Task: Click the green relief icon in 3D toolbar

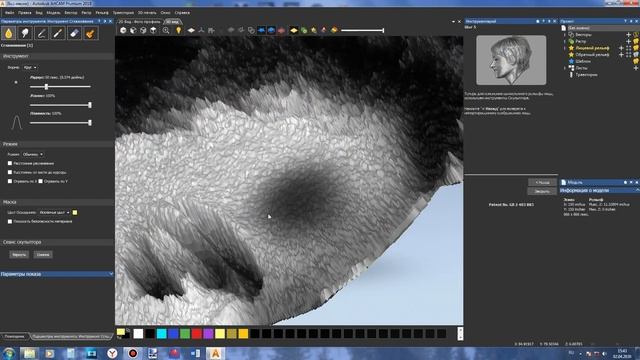Action: point(304,30)
